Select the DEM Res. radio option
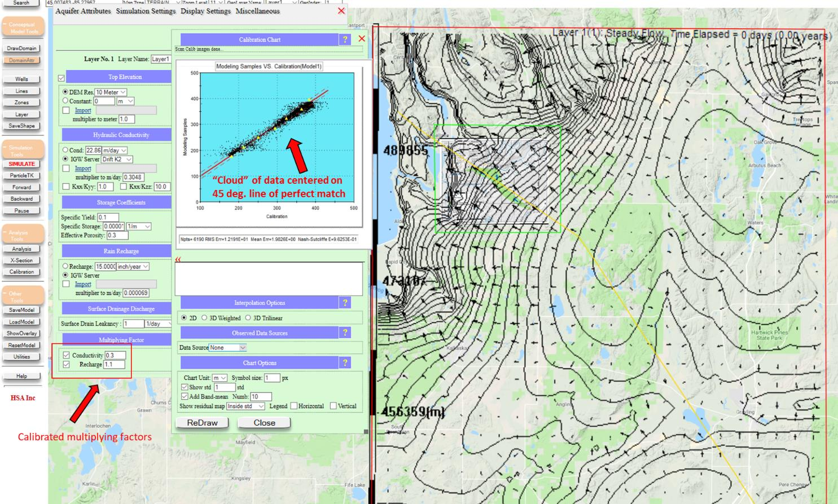838x504 pixels. pyautogui.click(x=65, y=92)
